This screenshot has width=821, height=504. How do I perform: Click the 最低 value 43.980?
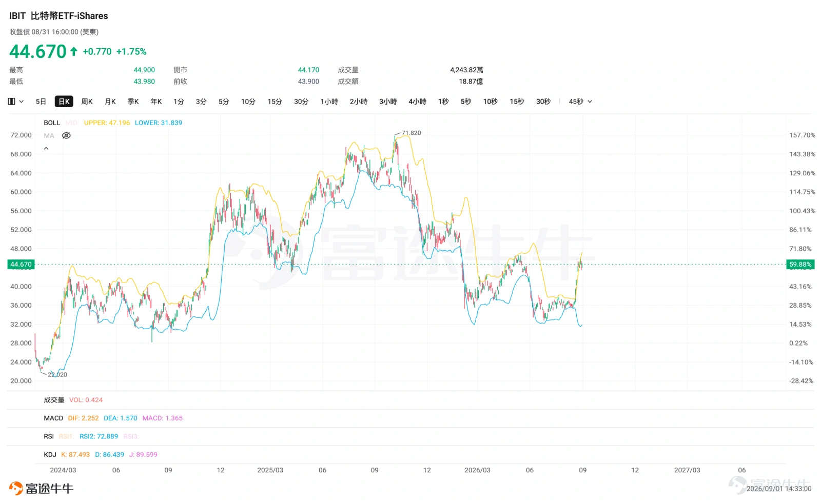(144, 82)
